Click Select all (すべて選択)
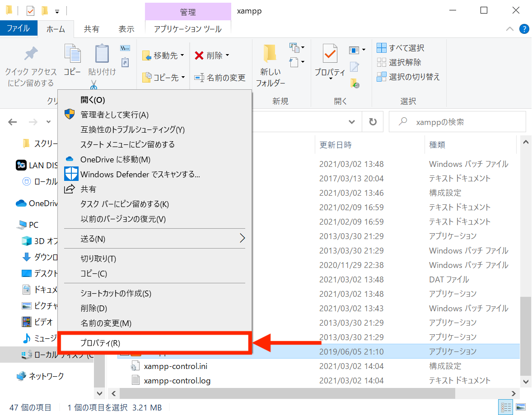The width and height of the screenshot is (532, 415). tap(401, 48)
